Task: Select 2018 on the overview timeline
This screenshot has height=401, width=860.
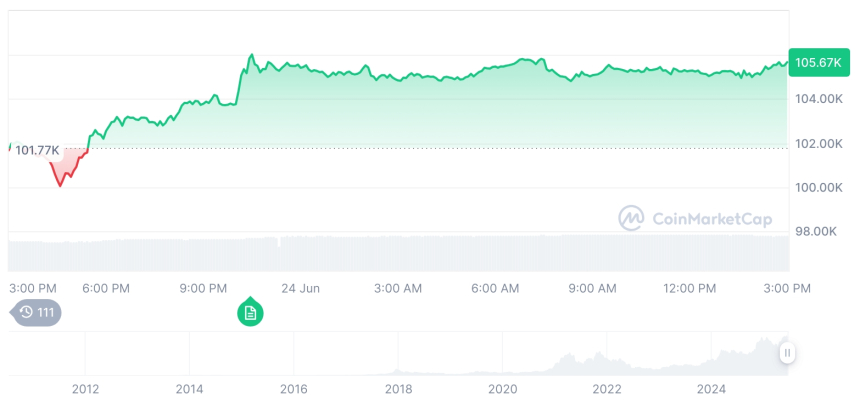Action: point(398,388)
